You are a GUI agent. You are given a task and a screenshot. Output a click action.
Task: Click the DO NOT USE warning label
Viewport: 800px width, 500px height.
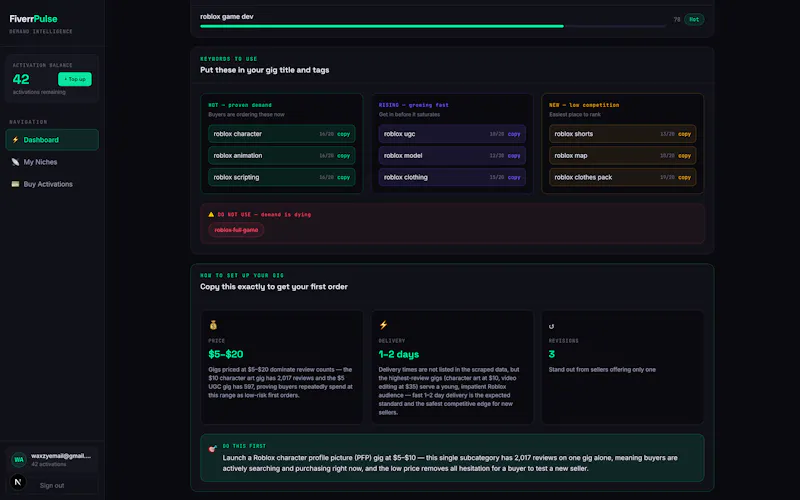pyautogui.click(x=264, y=215)
